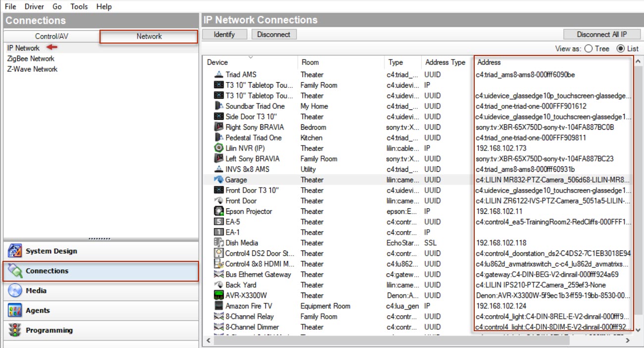
Task: Click the vertical scrollbar down arrow
Action: click(x=638, y=330)
